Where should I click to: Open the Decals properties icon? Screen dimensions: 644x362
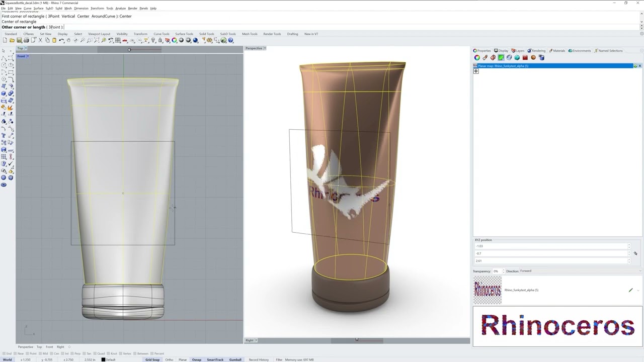(x=501, y=57)
